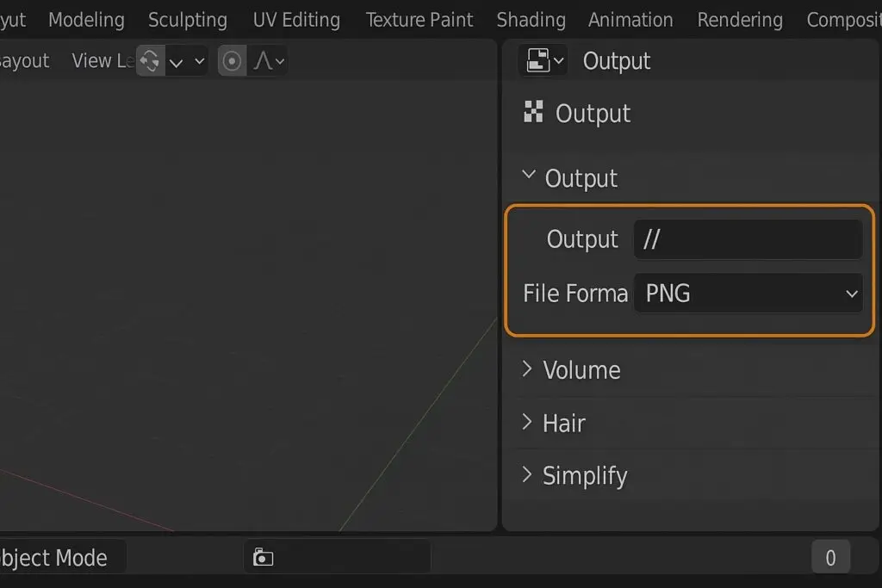Select the Rendering workspace tab
882x588 pixels.
coord(740,20)
